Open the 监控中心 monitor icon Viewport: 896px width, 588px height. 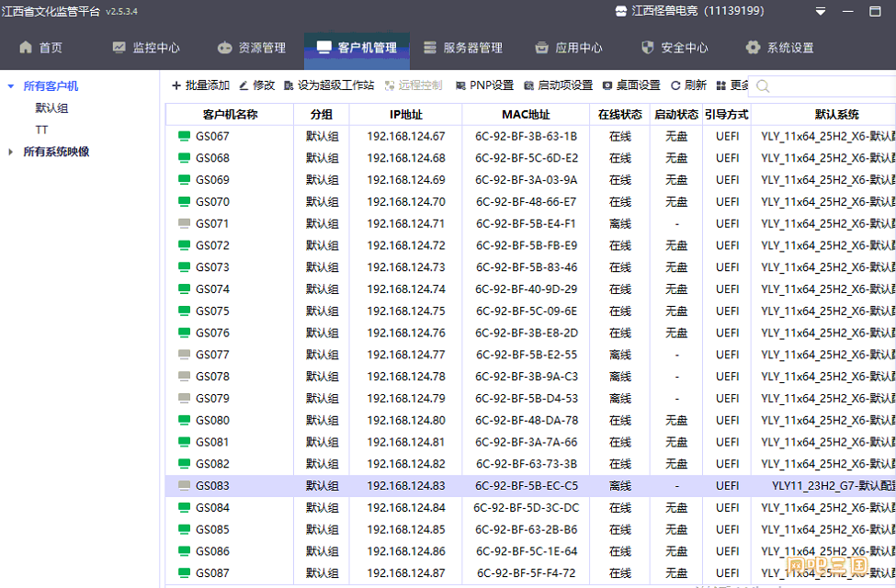pyautogui.click(x=119, y=48)
